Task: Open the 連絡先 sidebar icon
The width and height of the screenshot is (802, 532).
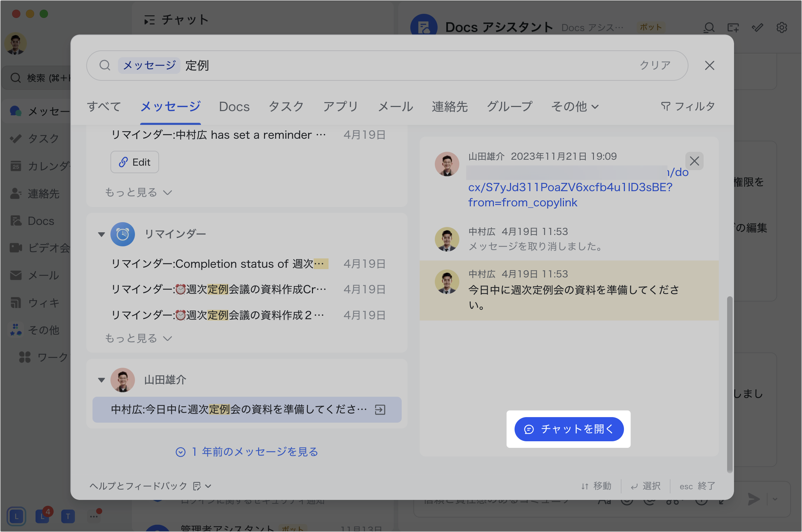Action: [16, 194]
